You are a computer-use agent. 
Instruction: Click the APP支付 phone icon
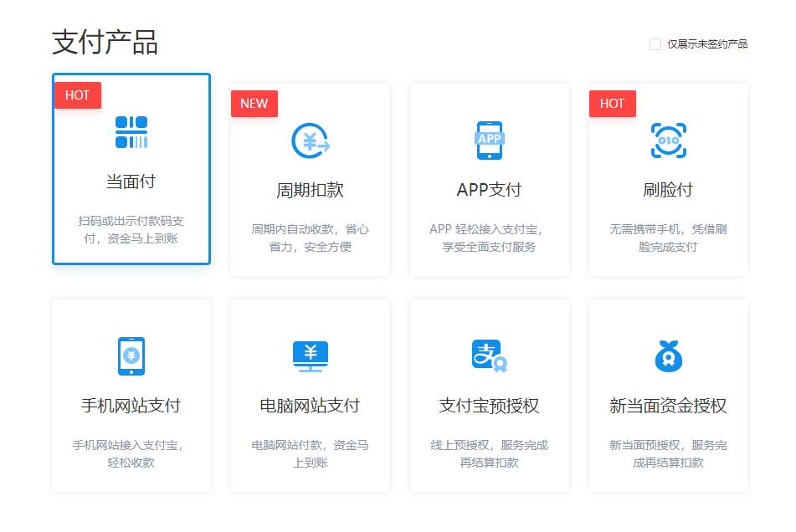tap(490, 141)
